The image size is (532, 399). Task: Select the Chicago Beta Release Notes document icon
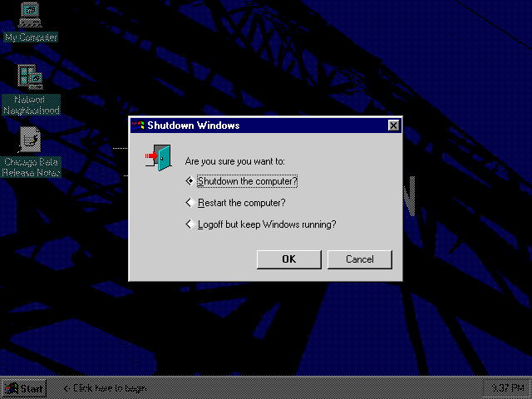(30, 140)
